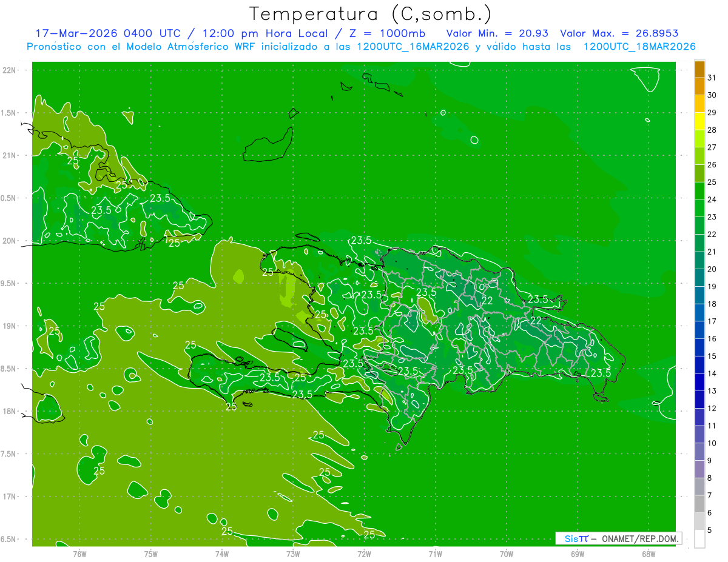
Task: Click the 18N latitude label
Action: click(9, 412)
